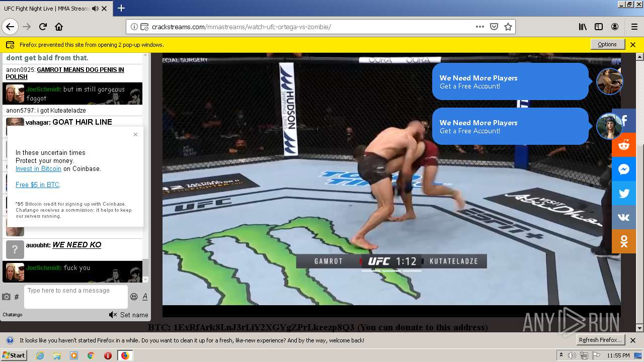Reload the current page
This screenshot has height=362, width=644.
(43, 27)
